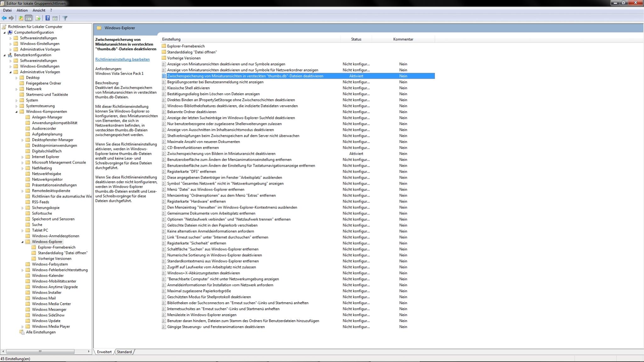Click the blue Back arrow in toolbar
644x362 pixels.
click(4, 18)
